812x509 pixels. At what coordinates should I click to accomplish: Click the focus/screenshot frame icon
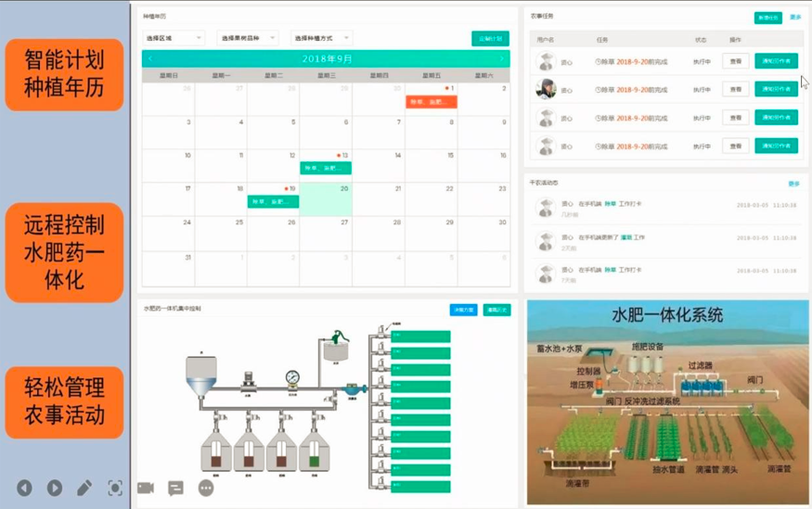coord(115,488)
